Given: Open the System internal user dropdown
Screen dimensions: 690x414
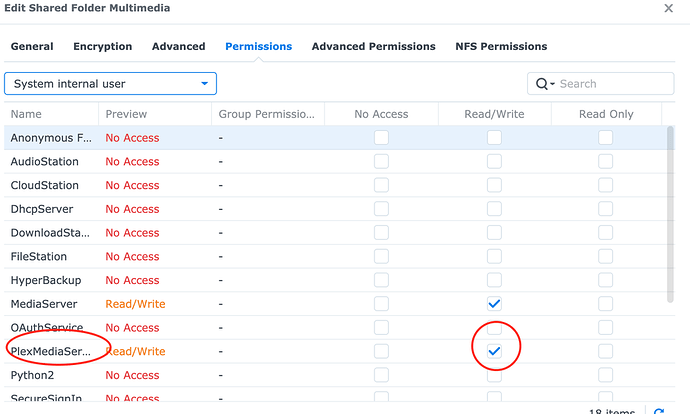Looking at the screenshot, I should 110,84.
